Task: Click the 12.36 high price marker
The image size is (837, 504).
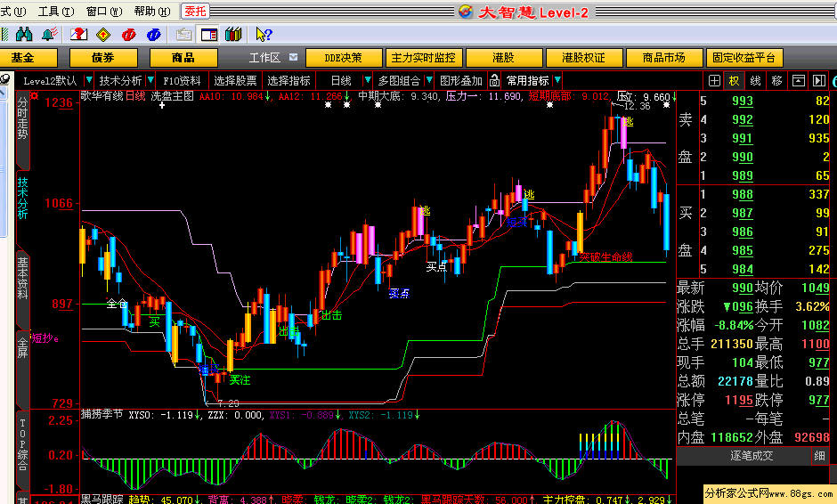Action: (x=638, y=106)
